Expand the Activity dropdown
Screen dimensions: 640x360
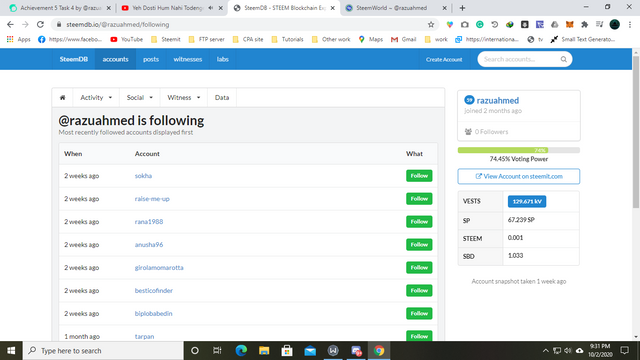[96, 98]
